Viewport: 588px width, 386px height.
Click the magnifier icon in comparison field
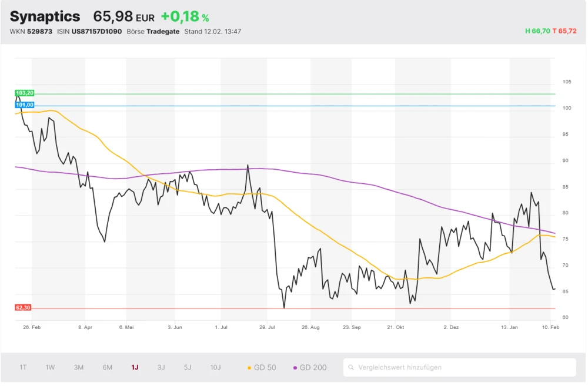(352, 368)
